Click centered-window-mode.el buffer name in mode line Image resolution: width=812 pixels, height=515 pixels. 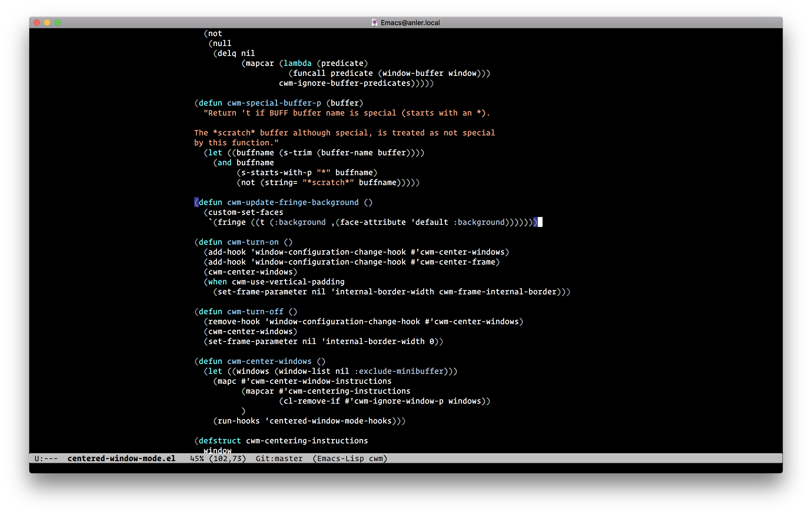coord(121,458)
